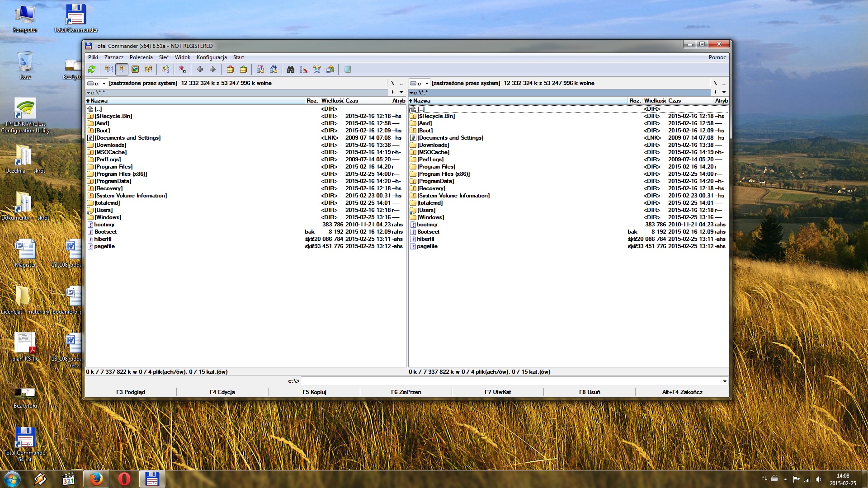
Task: Sort right panel by Czas column header
Action: point(690,101)
